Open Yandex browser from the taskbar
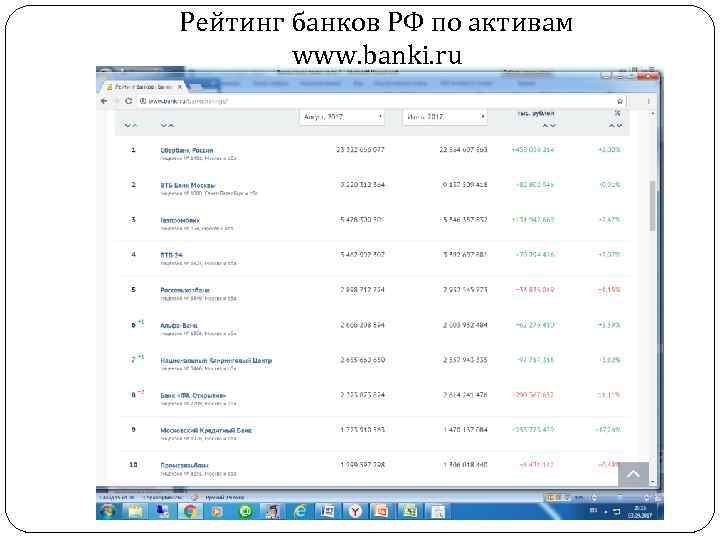This screenshot has width=720, height=540. coord(354,511)
